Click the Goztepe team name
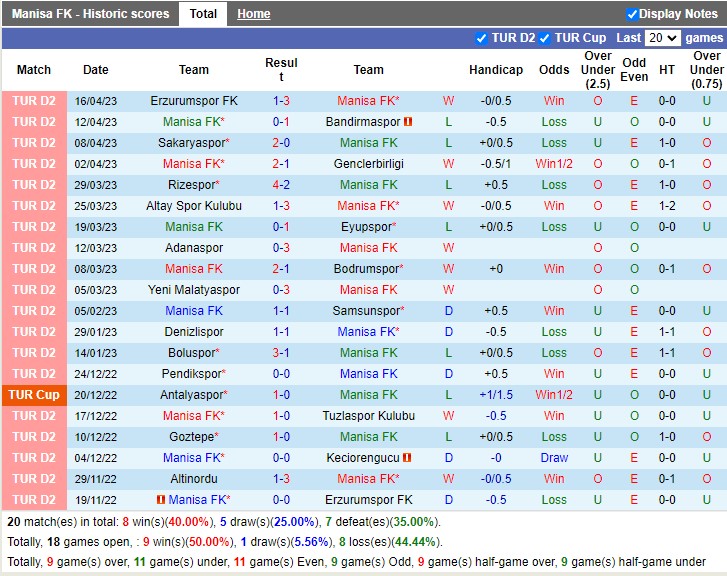Viewport: 727px width, 576px height. coord(192,437)
